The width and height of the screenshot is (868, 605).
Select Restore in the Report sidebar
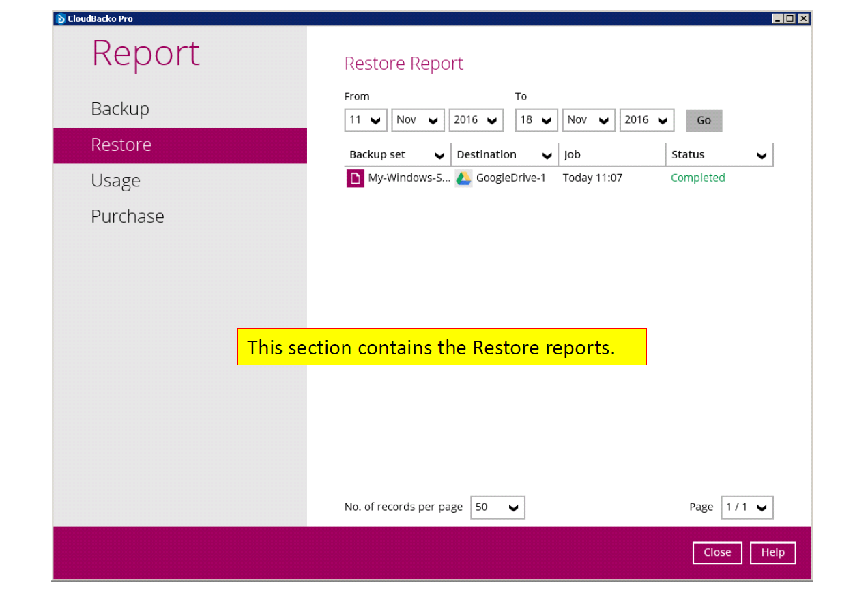tap(180, 145)
